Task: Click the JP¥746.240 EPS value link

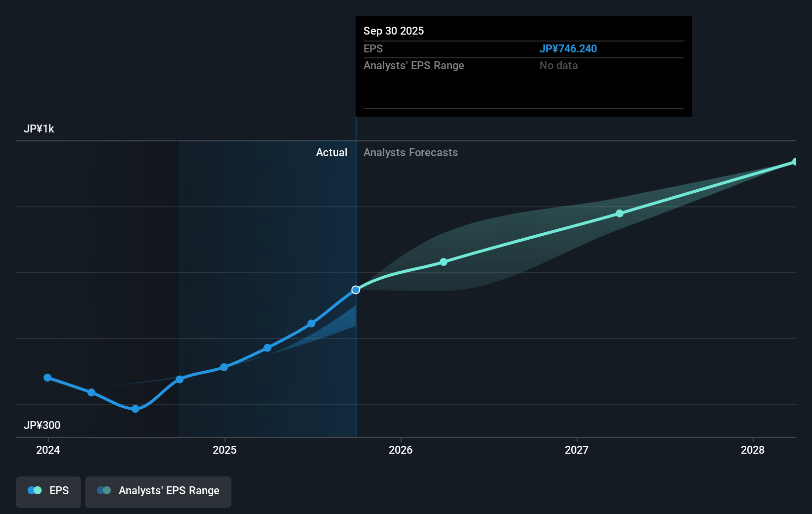Action: [x=568, y=49]
